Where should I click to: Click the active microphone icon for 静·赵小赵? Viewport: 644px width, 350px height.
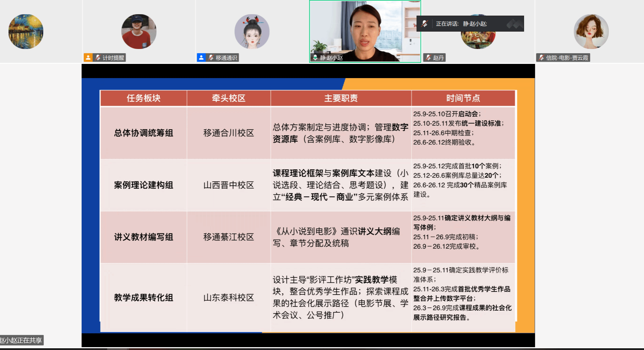(x=315, y=58)
